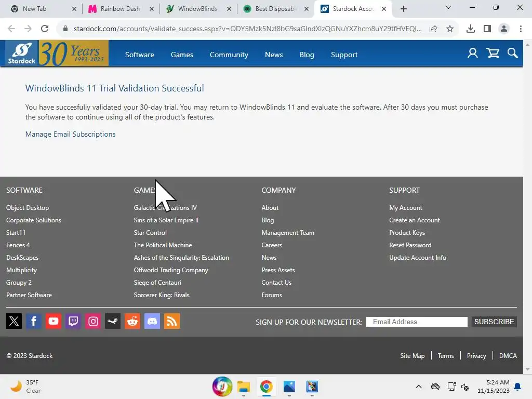Open Community menu in navigation

point(229,55)
